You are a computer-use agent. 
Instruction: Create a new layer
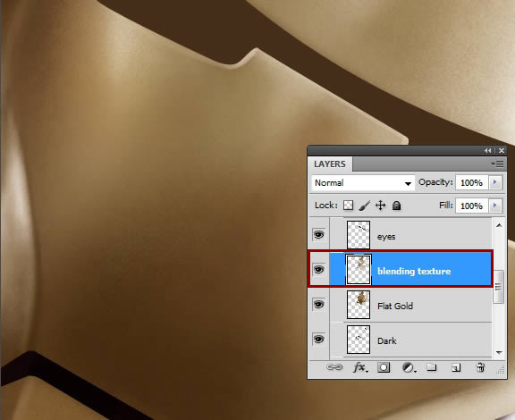click(456, 367)
